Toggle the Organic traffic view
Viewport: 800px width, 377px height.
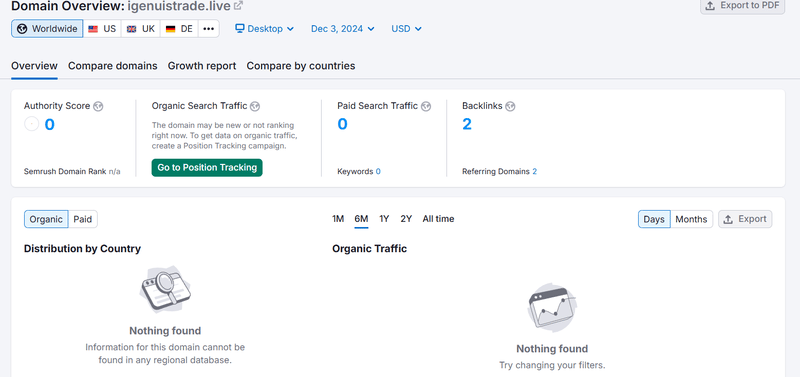click(46, 219)
